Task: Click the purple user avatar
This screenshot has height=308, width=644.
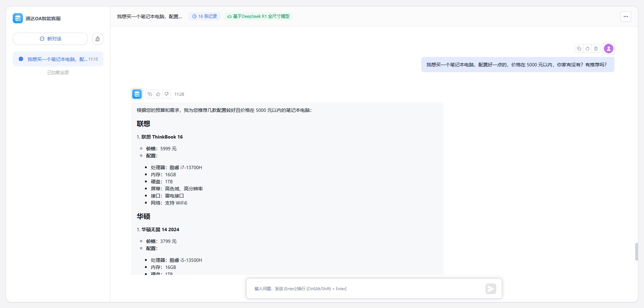Action: pyautogui.click(x=609, y=49)
